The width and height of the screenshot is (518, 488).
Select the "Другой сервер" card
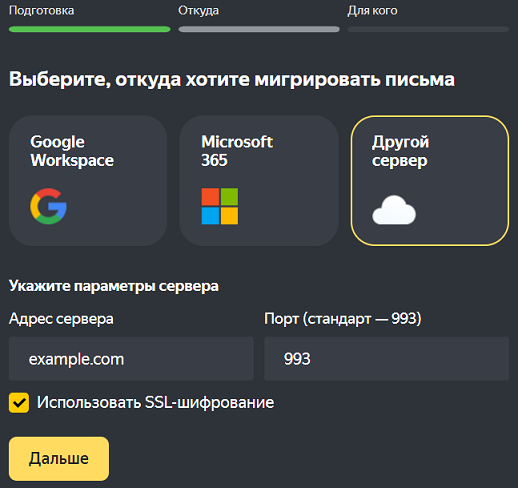click(x=430, y=181)
